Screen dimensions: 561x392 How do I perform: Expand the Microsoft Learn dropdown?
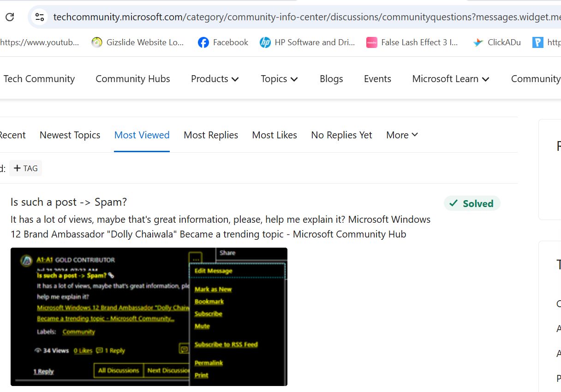click(x=450, y=79)
